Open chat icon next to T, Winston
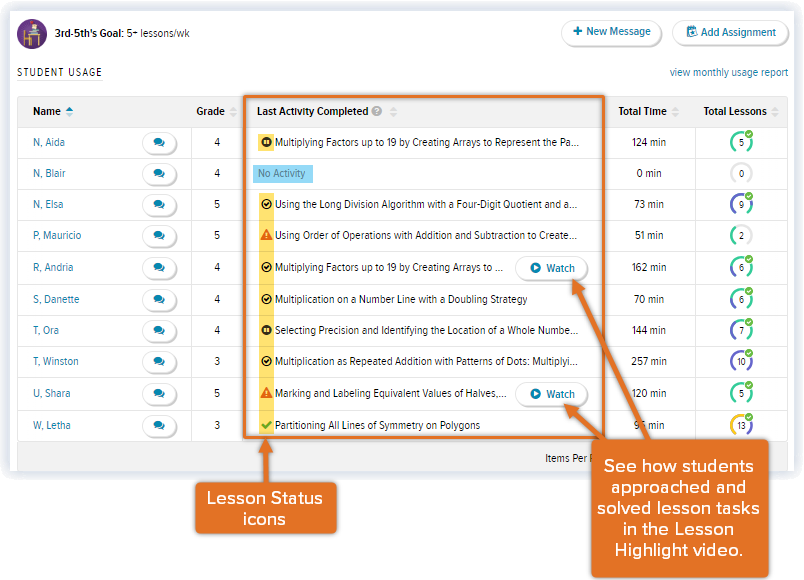Image resolution: width=804 pixels, height=580 pixels. coord(157,362)
